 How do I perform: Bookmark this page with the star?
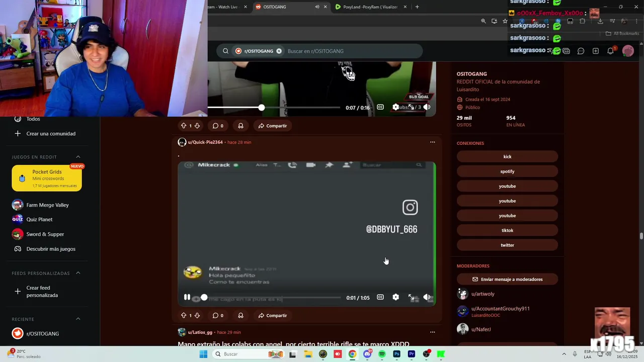coord(505,21)
